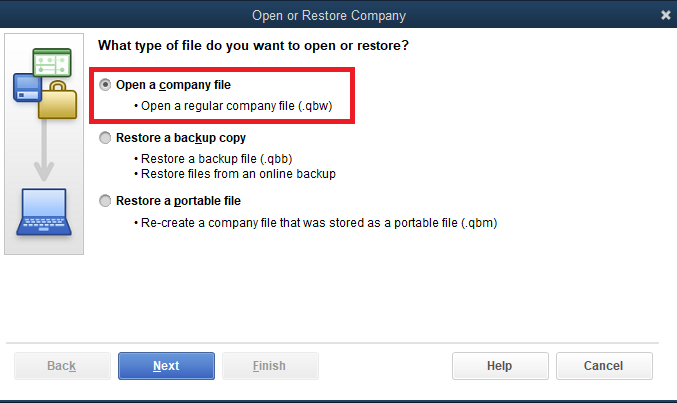Click the yellow padlock icon
The image size is (677, 403).
coord(57,99)
